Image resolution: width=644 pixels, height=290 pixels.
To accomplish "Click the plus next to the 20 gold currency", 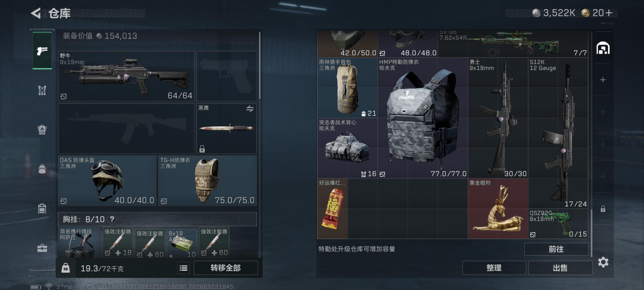I will 609,13.
